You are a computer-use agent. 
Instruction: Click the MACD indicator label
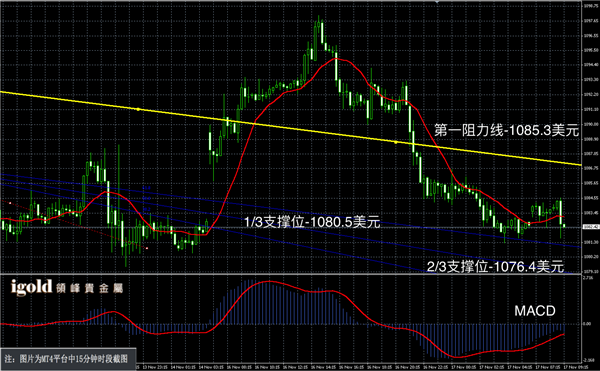pyautogui.click(x=535, y=311)
